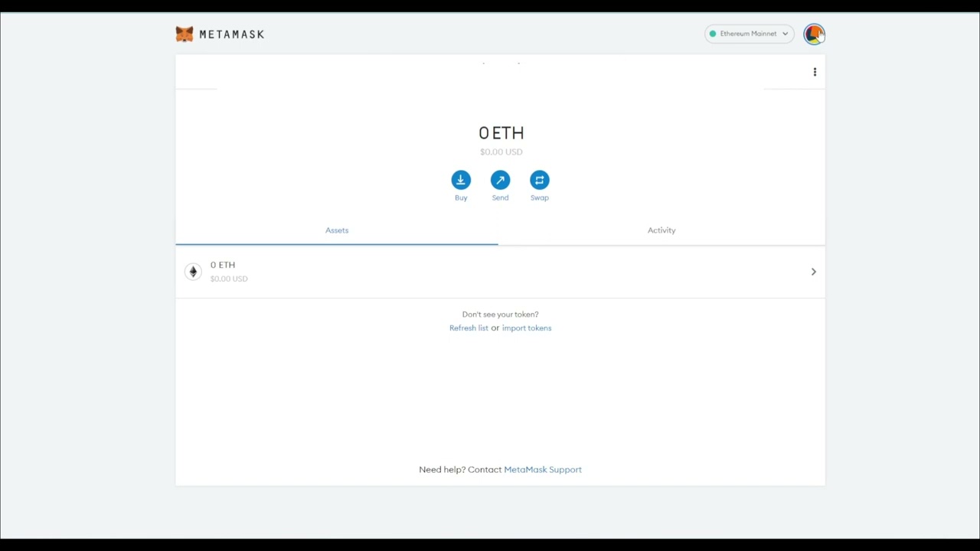Click the METAMASK wordmark text
980x551 pixels.
[232, 34]
